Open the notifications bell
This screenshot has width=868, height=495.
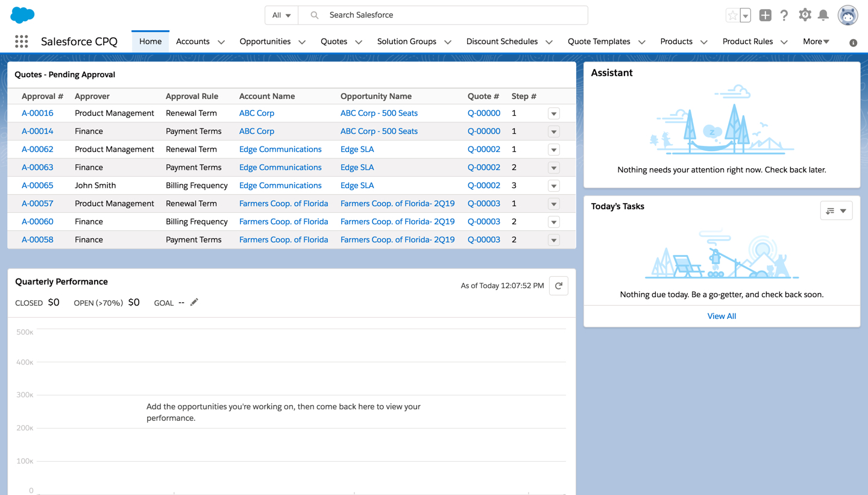[x=823, y=15]
